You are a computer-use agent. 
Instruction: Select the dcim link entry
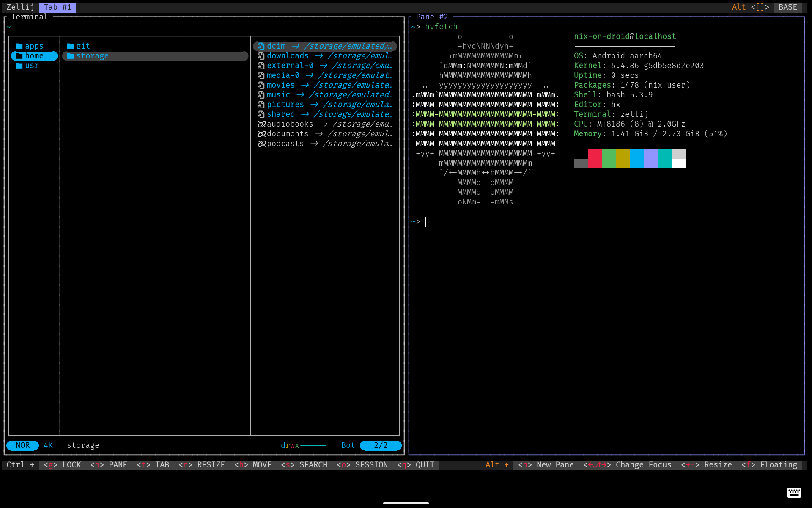tap(325, 46)
